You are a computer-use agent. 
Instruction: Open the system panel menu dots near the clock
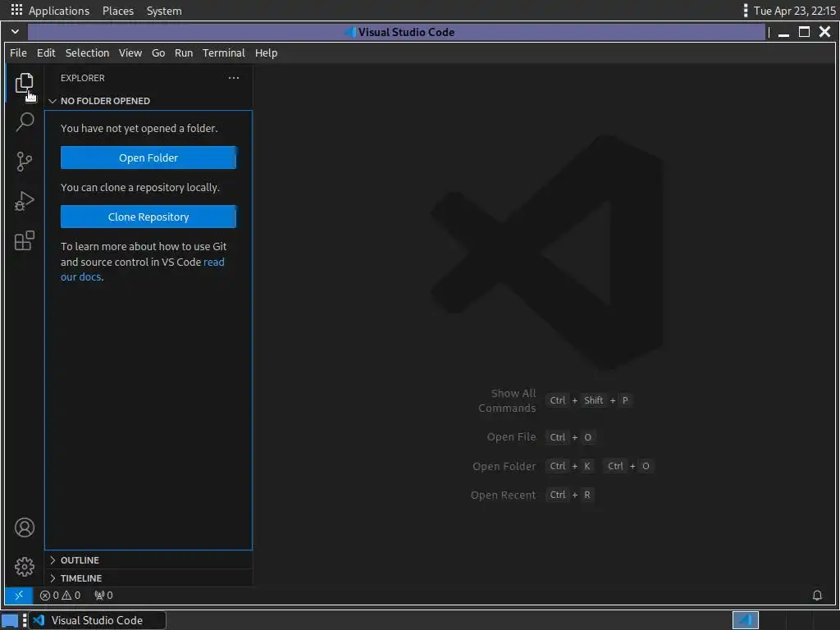[x=745, y=10]
